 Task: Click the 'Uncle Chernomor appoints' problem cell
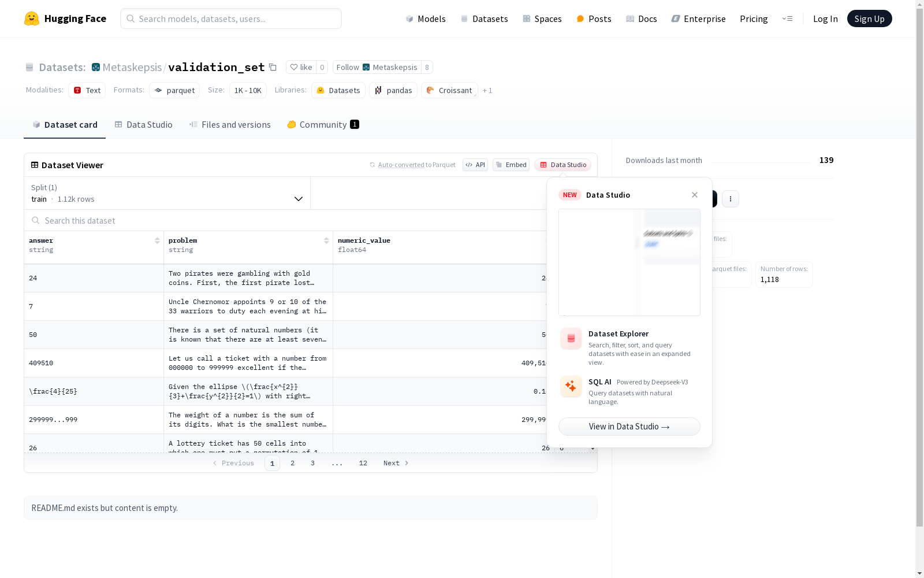(x=248, y=306)
